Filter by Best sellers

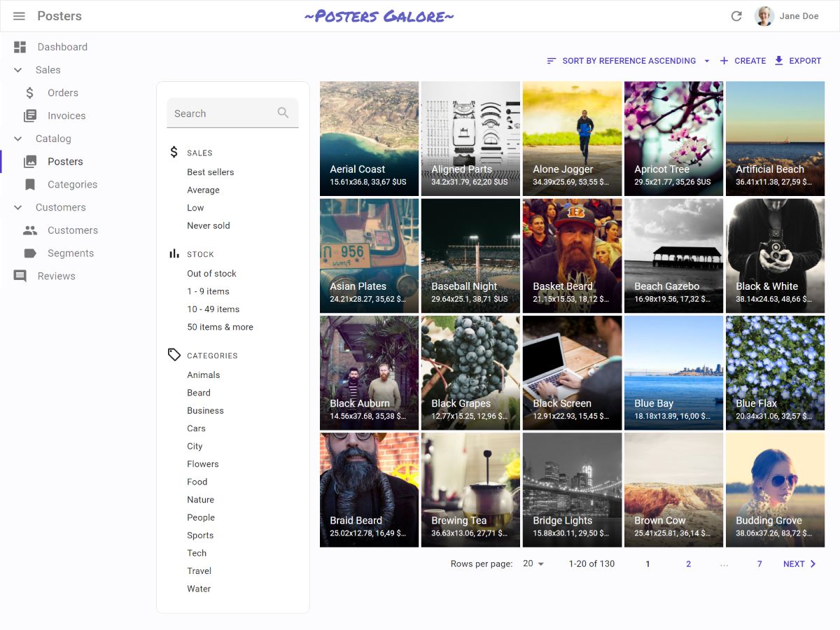pyautogui.click(x=210, y=172)
